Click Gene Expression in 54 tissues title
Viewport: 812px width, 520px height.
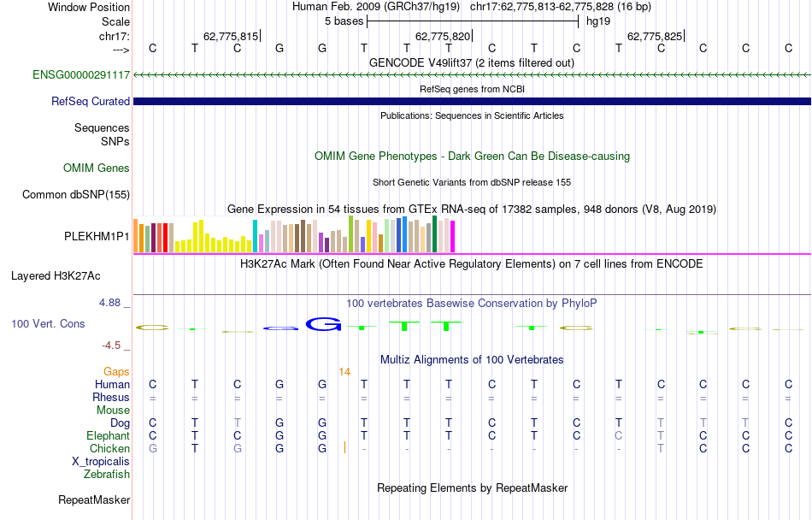[472, 210]
